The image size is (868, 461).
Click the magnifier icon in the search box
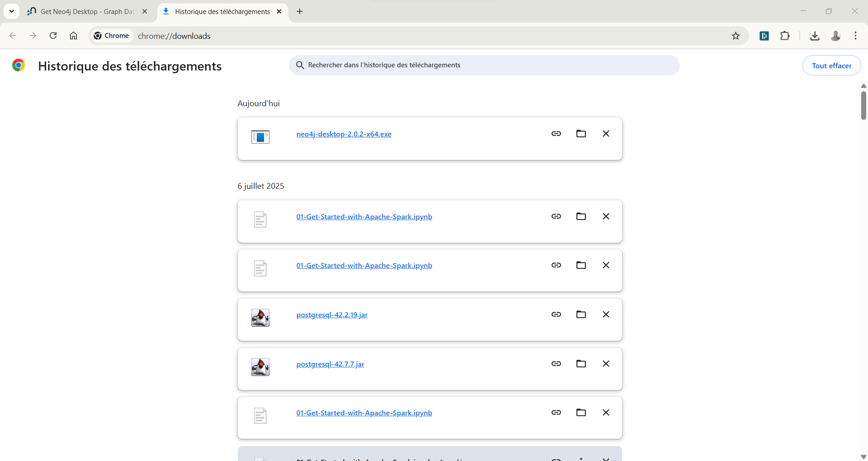[x=300, y=65]
